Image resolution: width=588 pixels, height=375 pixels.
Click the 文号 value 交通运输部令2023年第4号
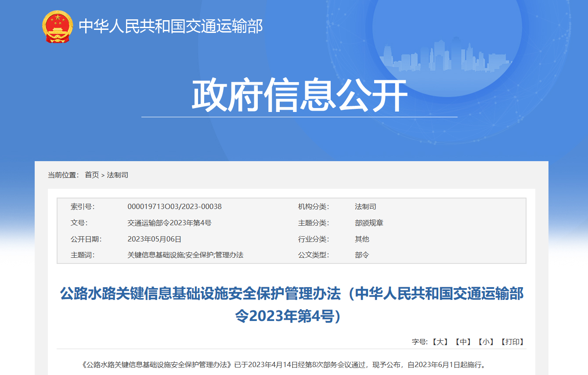tap(170, 223)
